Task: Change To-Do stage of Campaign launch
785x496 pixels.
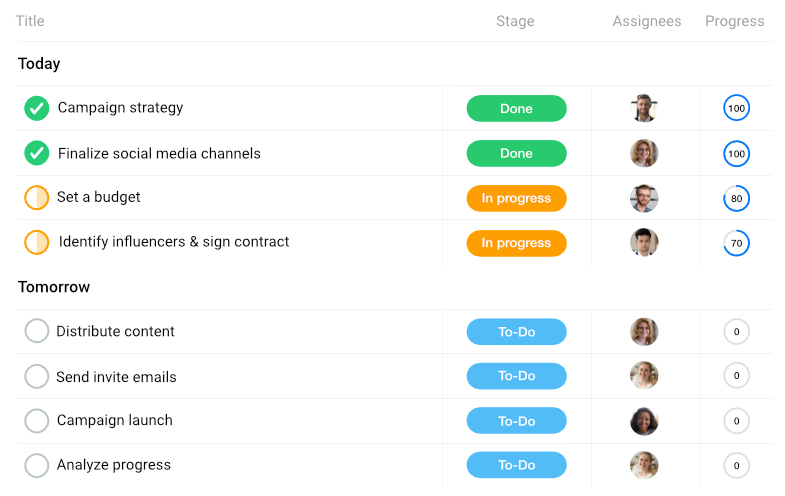Action: point(517,421)
